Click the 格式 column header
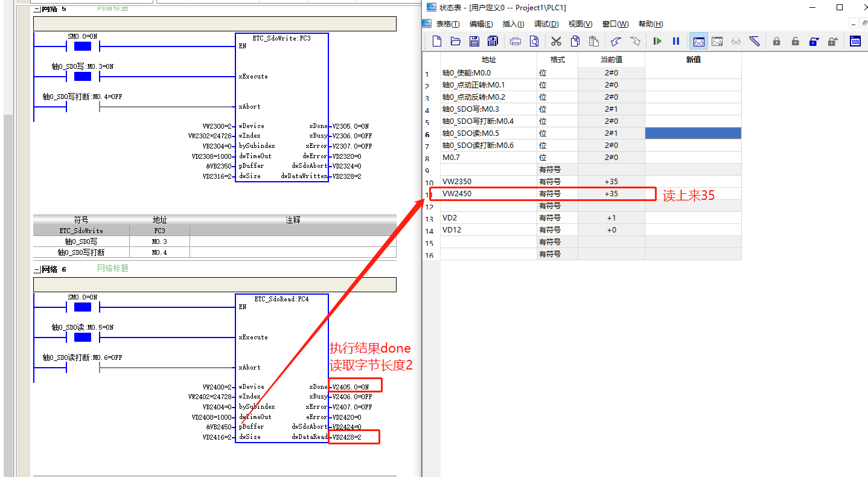 click(x=557, y=60)
